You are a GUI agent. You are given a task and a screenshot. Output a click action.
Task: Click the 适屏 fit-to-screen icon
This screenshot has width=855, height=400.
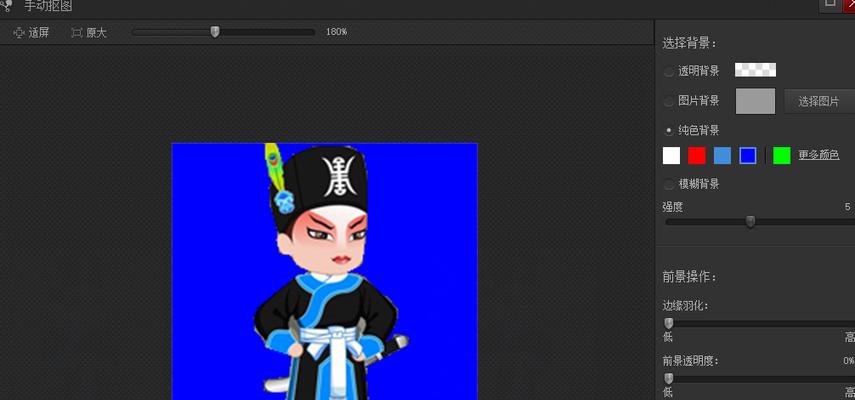[19, 33]
